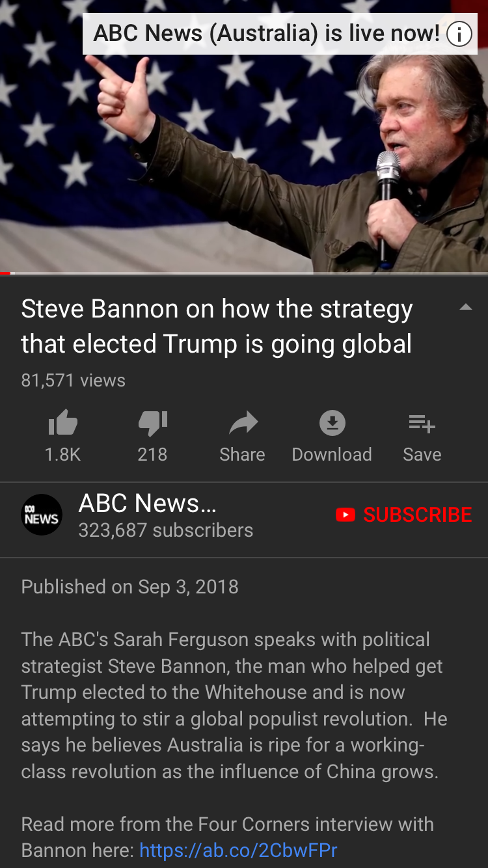Tap the 'ABC News (Australia) is live now!' banner
488x868 pixels.
pos(280,34)
